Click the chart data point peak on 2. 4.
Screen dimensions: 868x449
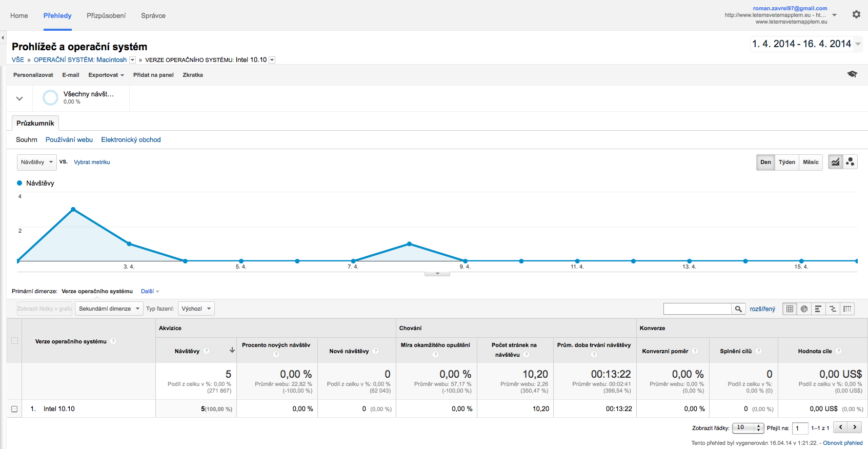(x=73, y=209)
